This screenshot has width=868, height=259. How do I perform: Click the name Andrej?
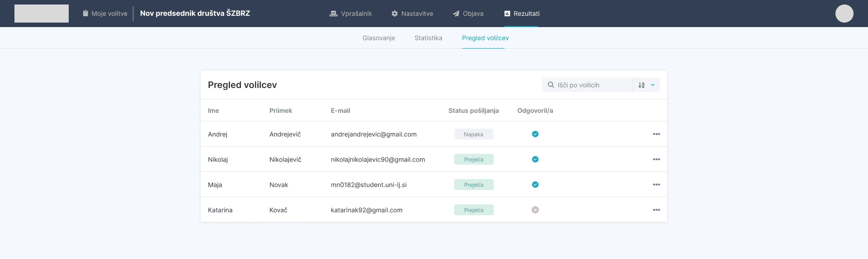pyautogui.click(x=217, y=134)
